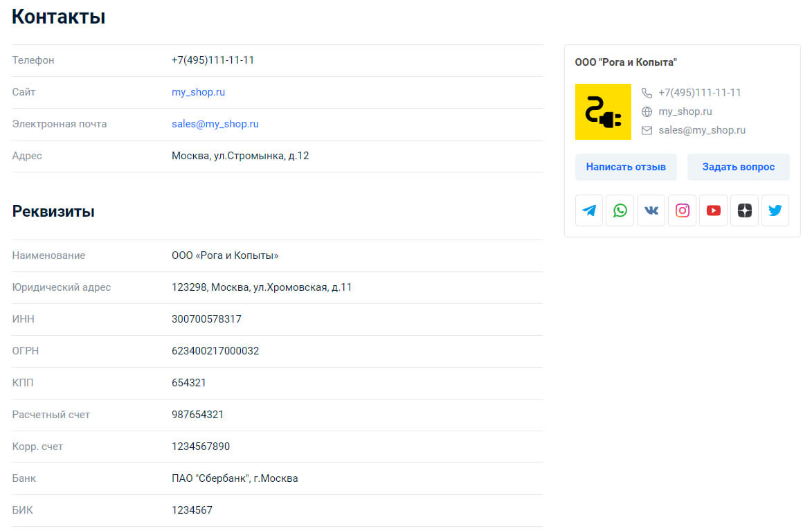Image resolution: width=812 pixels, height=531 pixels.
Task: Open the WhatsApp chat icon
Action: click(620, 210)
